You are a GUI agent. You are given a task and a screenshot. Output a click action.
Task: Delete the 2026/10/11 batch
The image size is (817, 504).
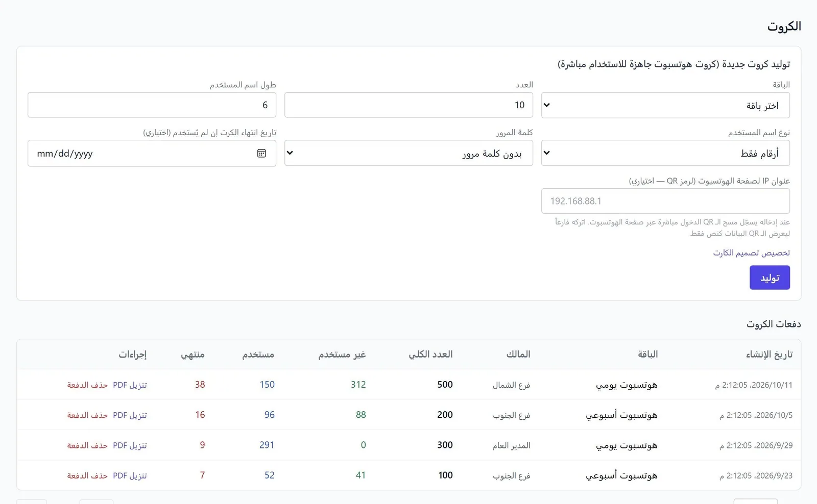[87, 385]
